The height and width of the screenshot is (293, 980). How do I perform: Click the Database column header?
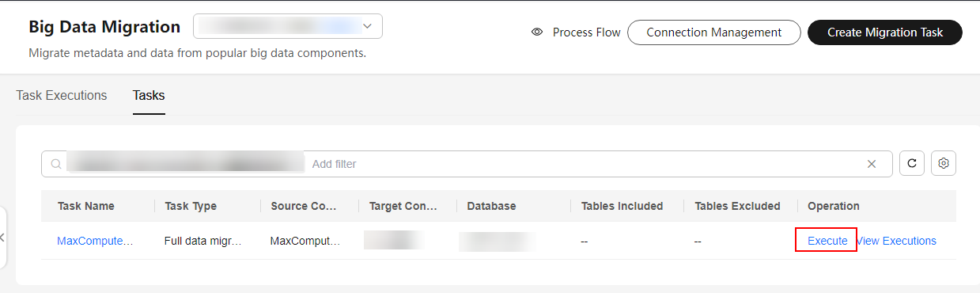click(x=491, y=206)
